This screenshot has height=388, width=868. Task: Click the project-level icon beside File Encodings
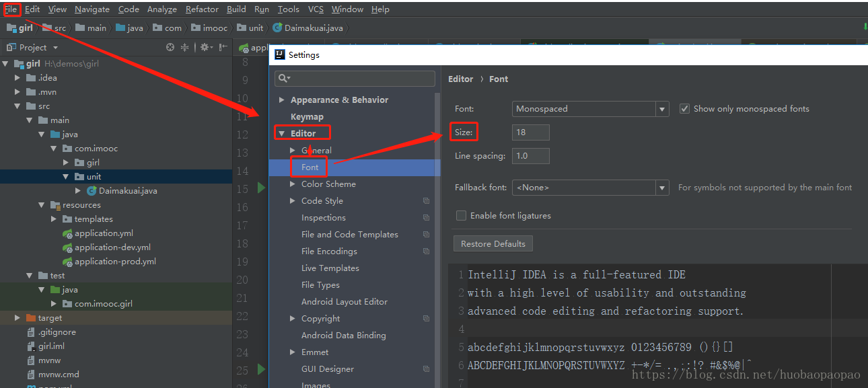426,251
